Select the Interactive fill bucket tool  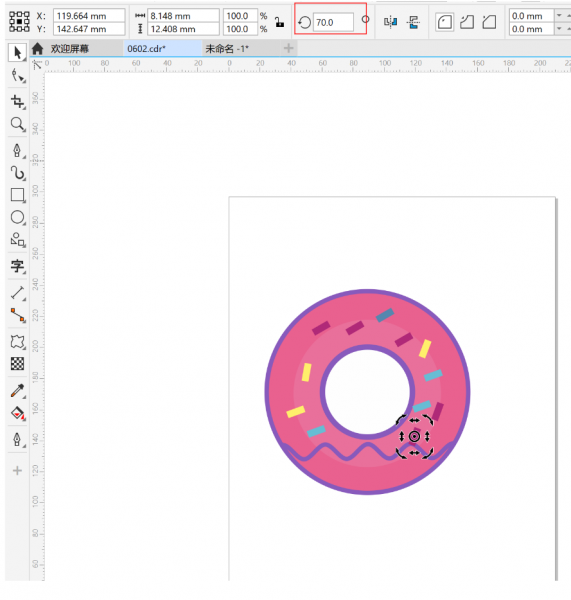pyautogui.click(x=17, y=413)
